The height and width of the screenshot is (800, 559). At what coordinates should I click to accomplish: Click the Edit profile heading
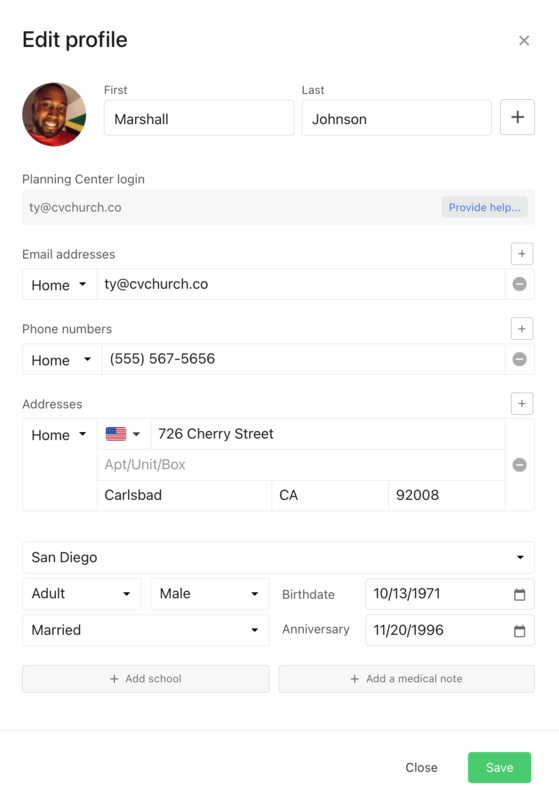(75, 40)
